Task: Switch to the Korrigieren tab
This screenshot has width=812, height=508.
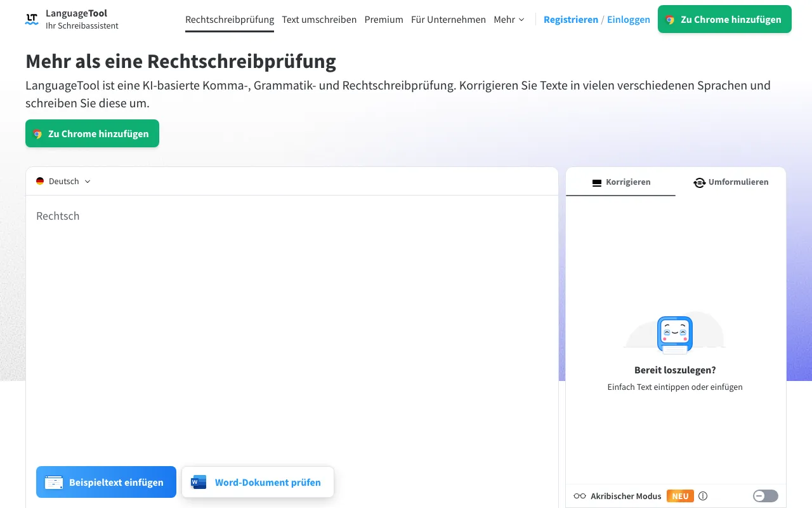Action: click(x=621, y=182)
